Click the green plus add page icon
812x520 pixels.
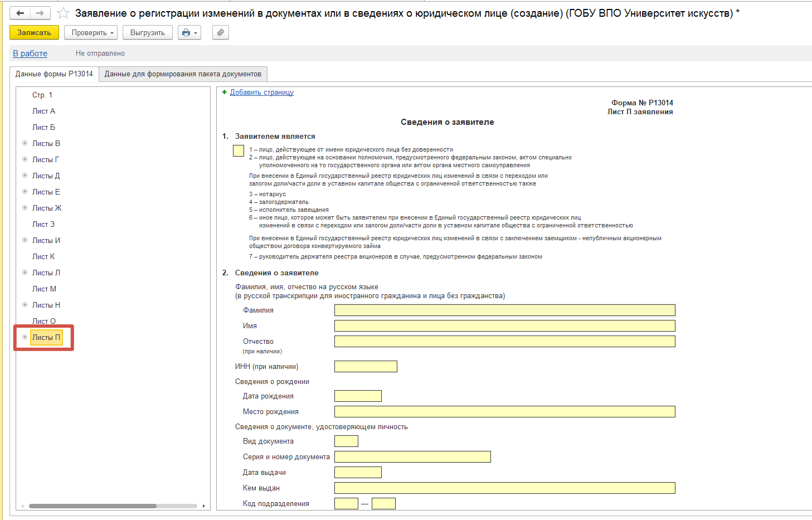click(x=225, y=92)
